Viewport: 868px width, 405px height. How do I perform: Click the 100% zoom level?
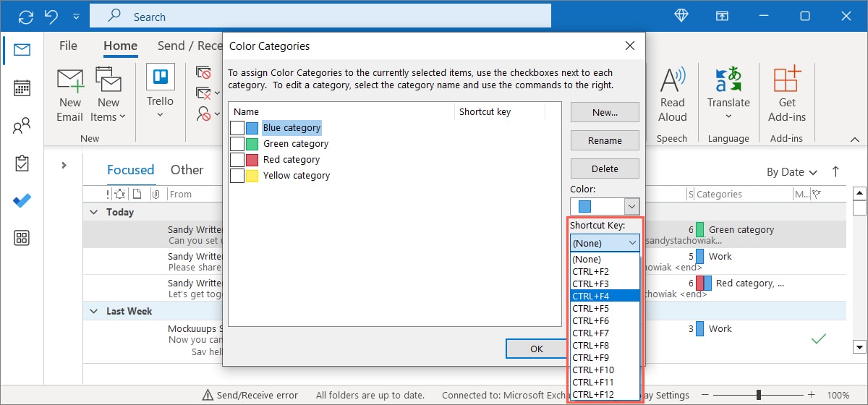(x=838, y=395)
